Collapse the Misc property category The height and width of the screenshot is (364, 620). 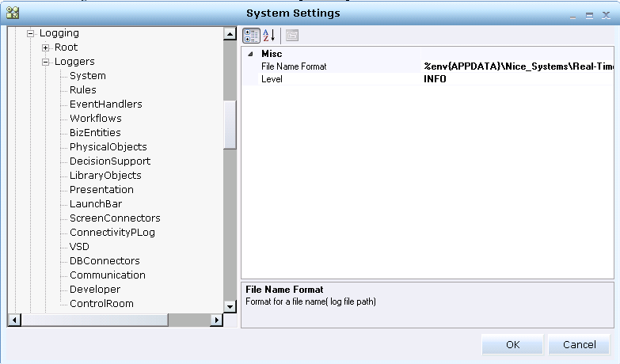tap(251, 54)
